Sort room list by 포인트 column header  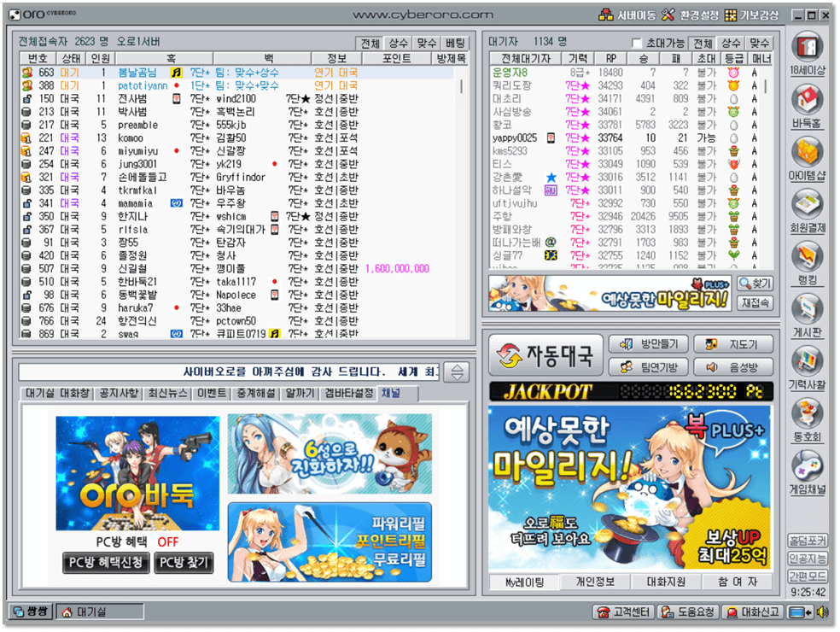[396, 58]
